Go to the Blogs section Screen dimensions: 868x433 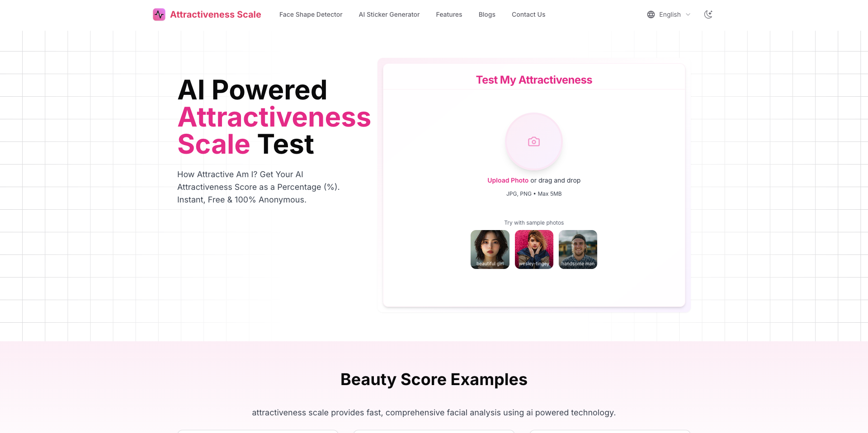pyautogui.click(x=487, y=14)
